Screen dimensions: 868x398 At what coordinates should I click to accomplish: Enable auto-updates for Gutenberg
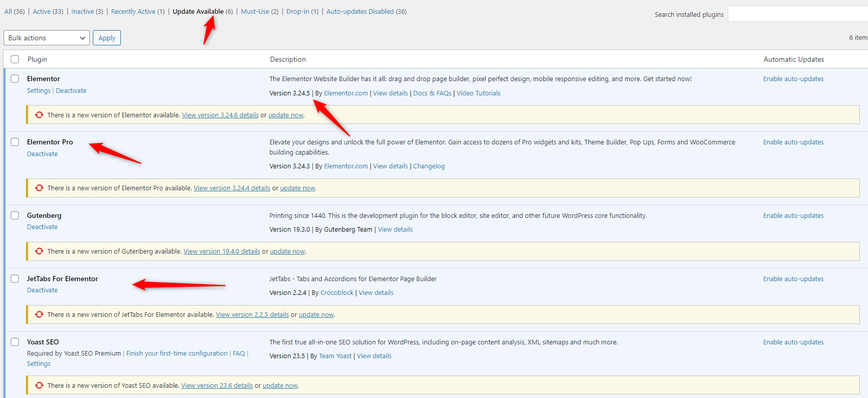tap(793, 215)
